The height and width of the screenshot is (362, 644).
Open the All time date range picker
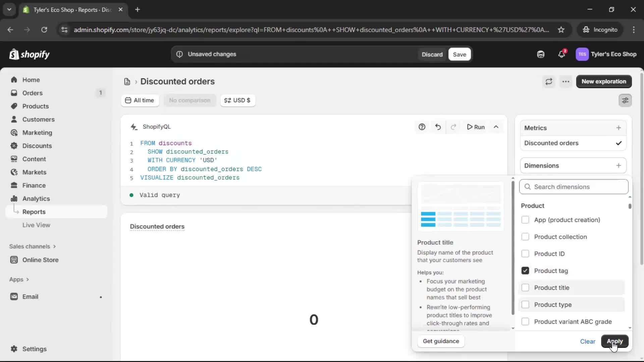click(x=140, y=100)
